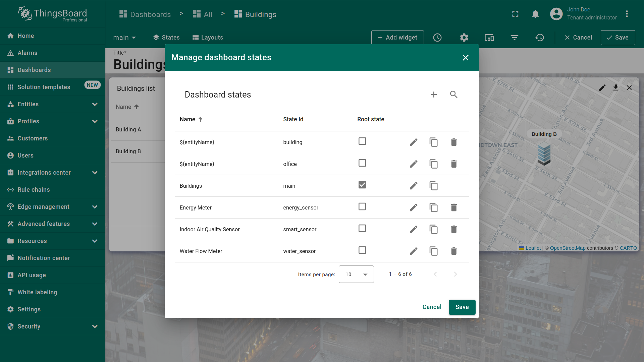Open search in Dashboard states
The height and width of the screenshot is (362, 644).
point(453,95)
